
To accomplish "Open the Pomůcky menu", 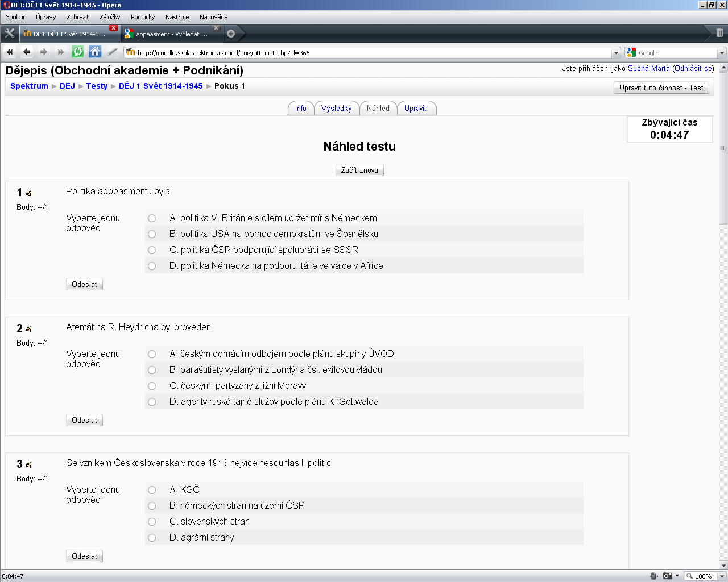I will pos(143,17).
